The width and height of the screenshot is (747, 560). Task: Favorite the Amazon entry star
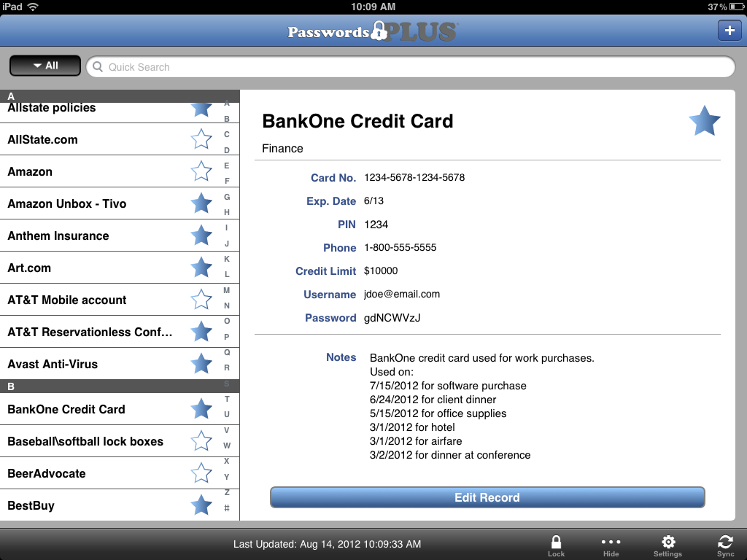pyautogui.click(x=201, y=171)
